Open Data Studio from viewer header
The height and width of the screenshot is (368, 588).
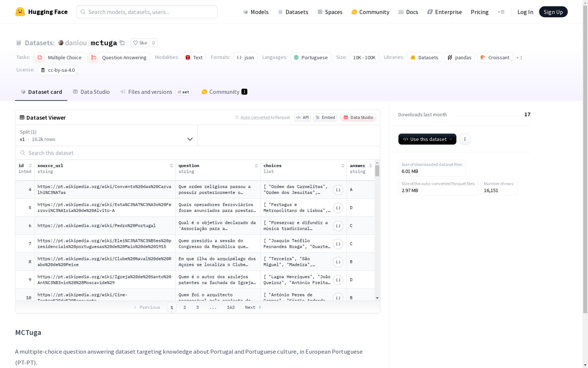(x=358, y=117)
